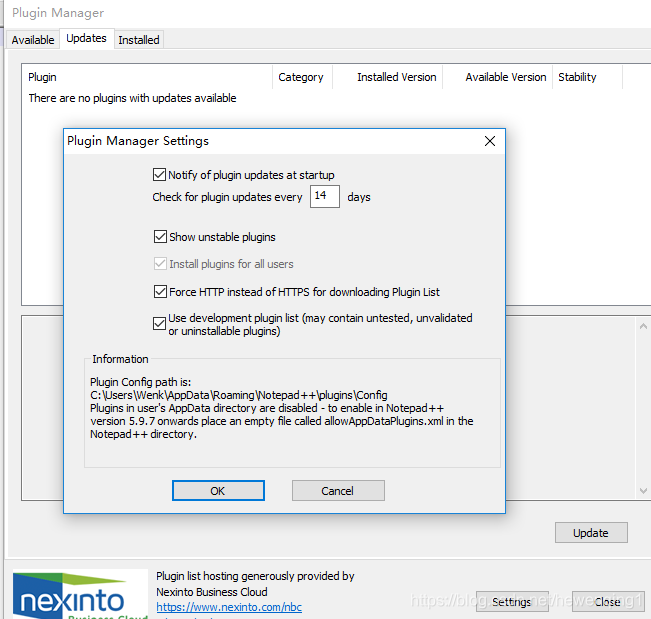This screenshot has height=619, width=651.
Task: Sort by Category column header
Action: click(302, 77)
